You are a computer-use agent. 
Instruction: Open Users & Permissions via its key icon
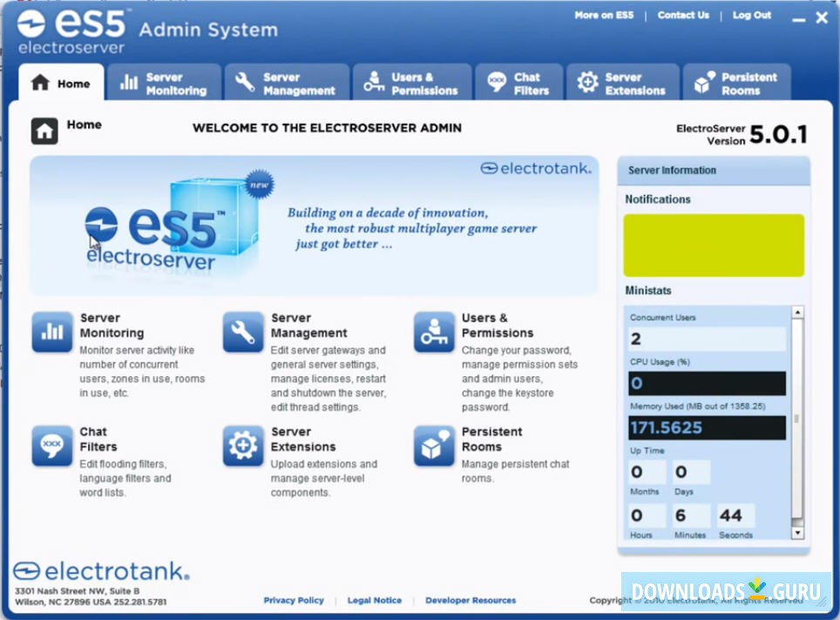tap(433, 333)
